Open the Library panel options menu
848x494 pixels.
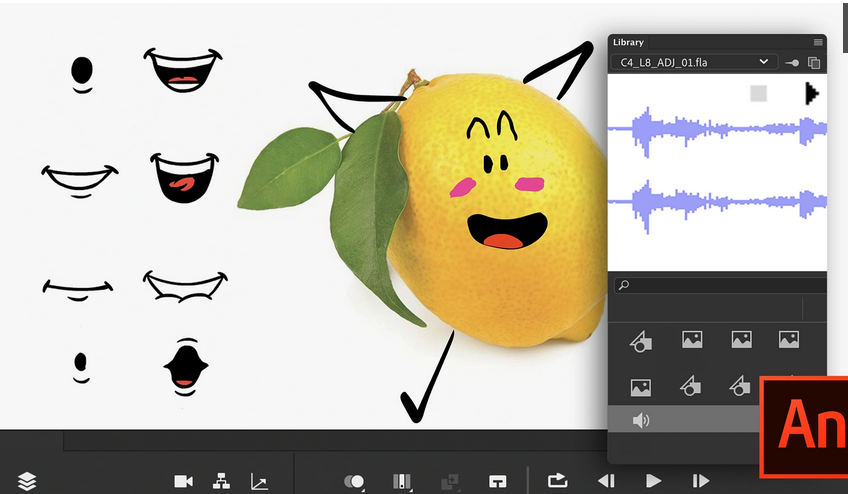[x=818, y=42]
